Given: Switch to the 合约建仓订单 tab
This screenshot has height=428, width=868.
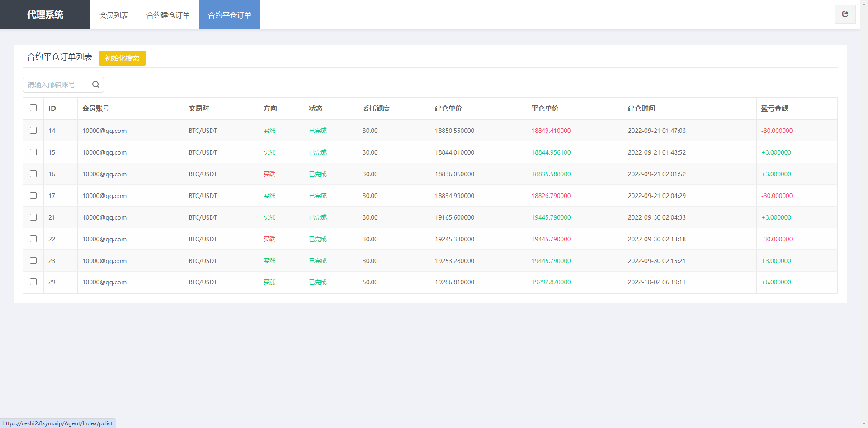Looking at the screenshot, I should [x=168, y=15].
